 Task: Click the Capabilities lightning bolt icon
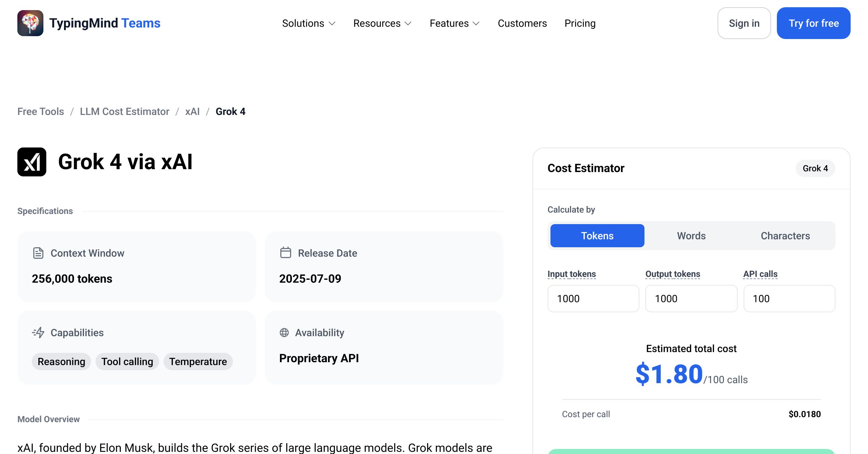click(38, 333)
